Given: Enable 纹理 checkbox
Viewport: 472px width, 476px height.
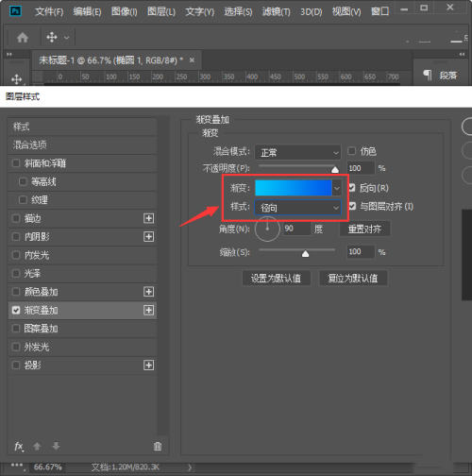Looking at the screenshot, I should click(x=23, y=200).
